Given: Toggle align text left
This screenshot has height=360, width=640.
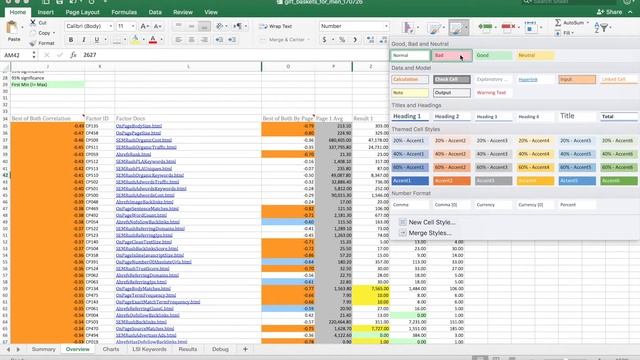Looking at the screenshot, I should (178, 40).
